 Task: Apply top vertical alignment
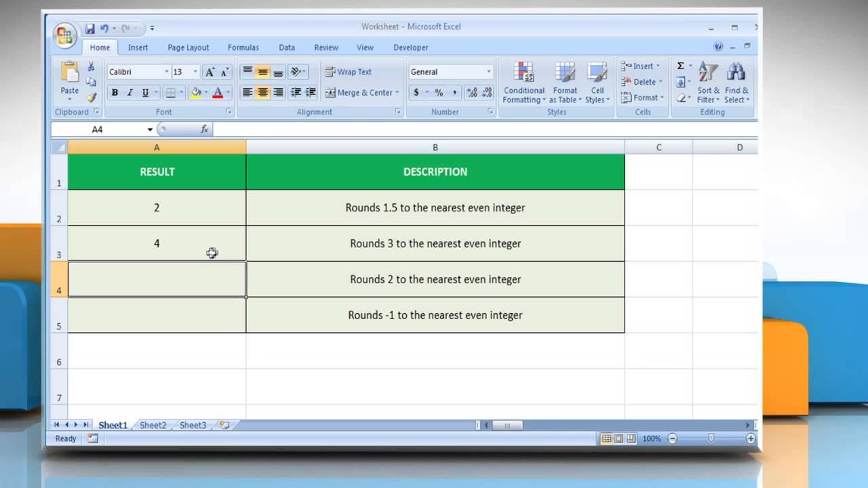(248, 72)
